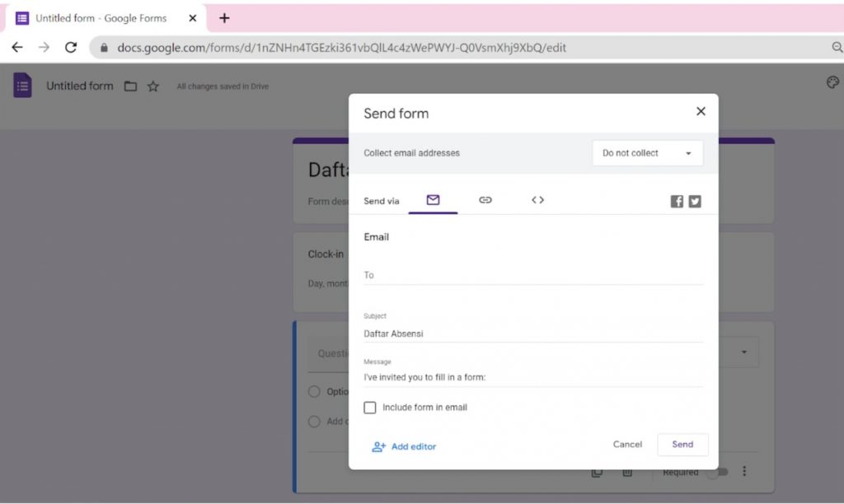The width and height of the screenshot is (844, 504).
Task: Open the Do not collect dropdown
Action: pyautogui.click(x=648, y=152)
